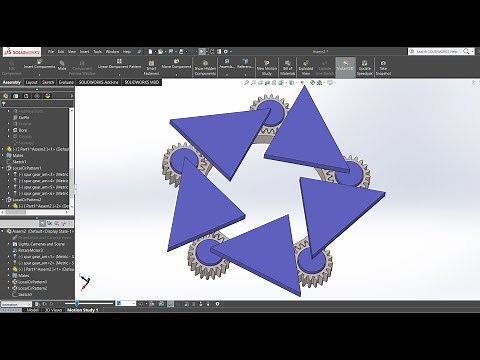Select the Motion Study 1 tab

pyautogui.click(x=83, y=310)
